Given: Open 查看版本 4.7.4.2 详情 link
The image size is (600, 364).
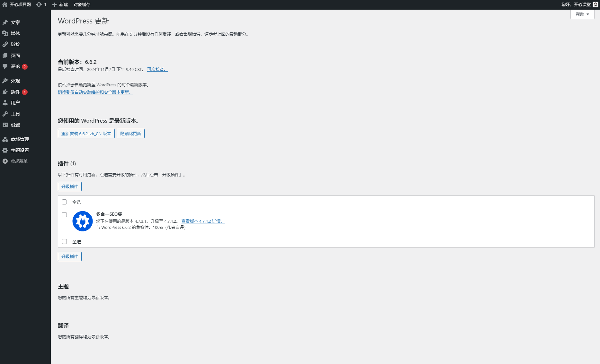Looking at the screenshot, I should (202, 221).
